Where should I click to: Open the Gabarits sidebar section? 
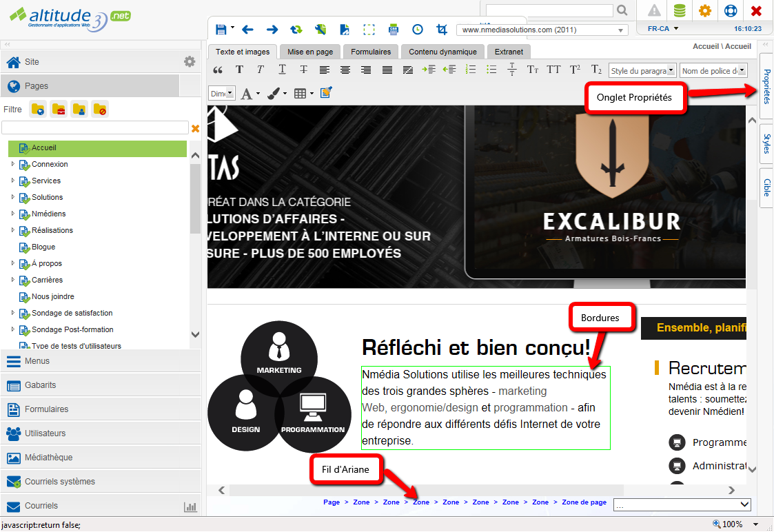pos(101,385)
